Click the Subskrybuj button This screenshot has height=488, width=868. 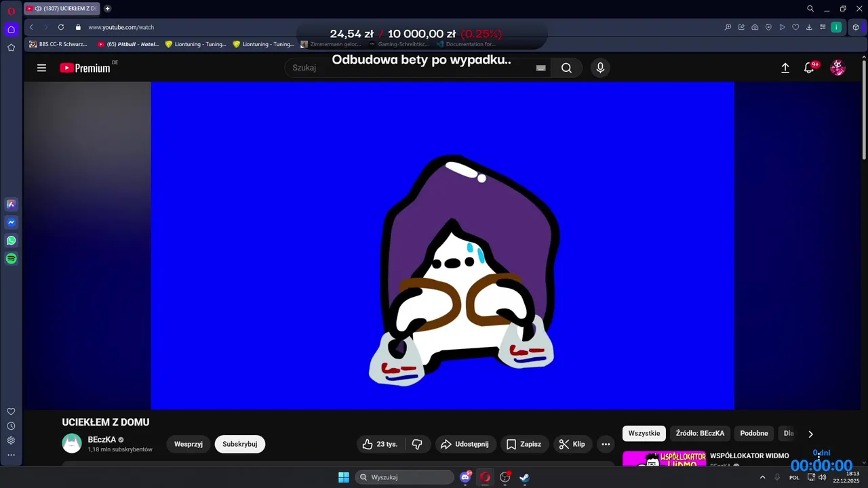point(240,444)
